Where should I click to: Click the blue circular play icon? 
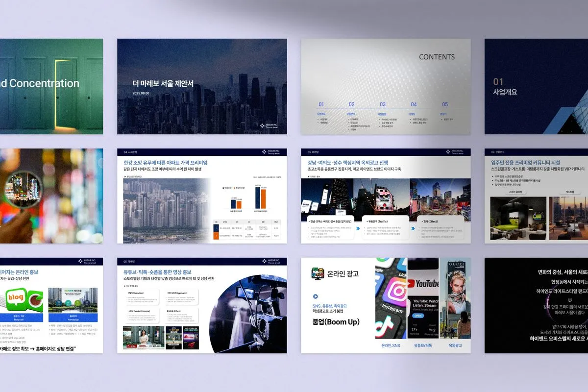[315, 296]
